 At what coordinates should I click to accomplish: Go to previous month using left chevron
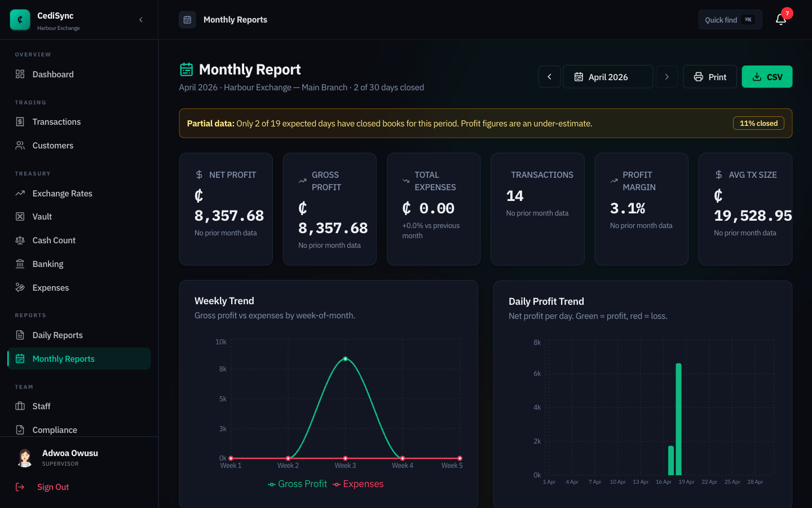pos(549,76)
